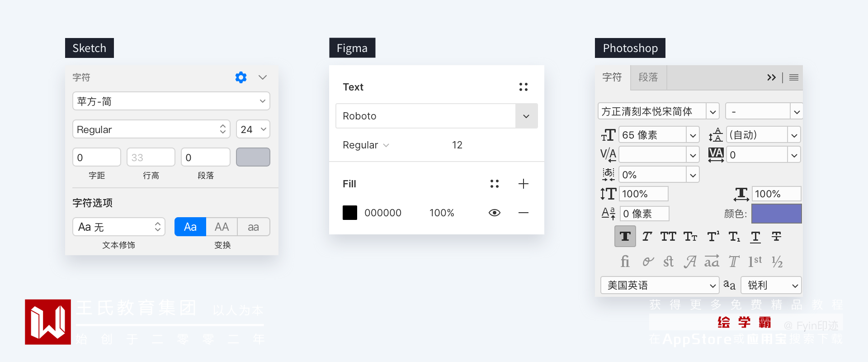Click the blue gear icon in Sketch panel

[241, 77]
